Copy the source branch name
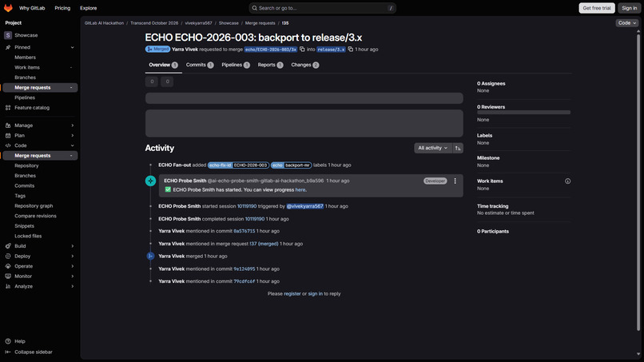 click(x=302, y=50)
